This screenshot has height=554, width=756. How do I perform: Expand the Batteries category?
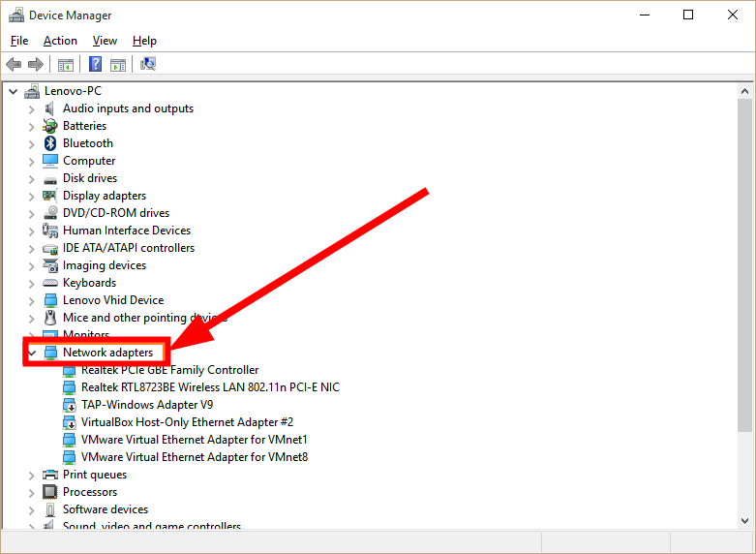click(31, 127)
